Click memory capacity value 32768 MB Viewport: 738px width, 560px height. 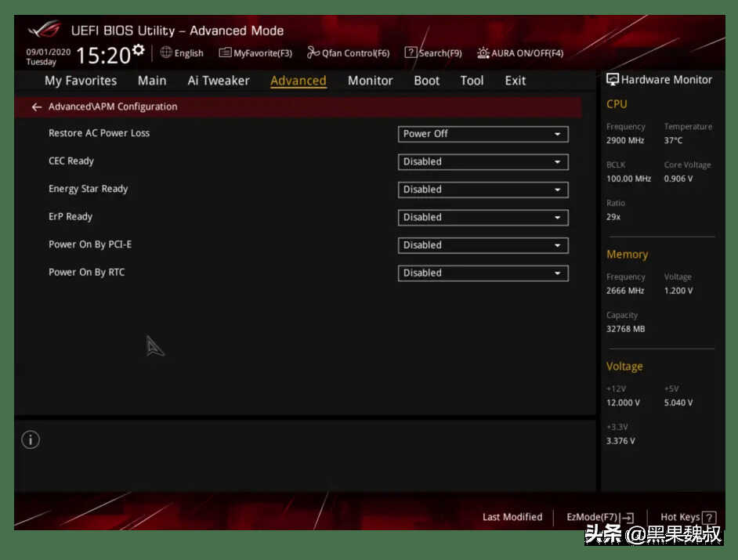[625, 328]
